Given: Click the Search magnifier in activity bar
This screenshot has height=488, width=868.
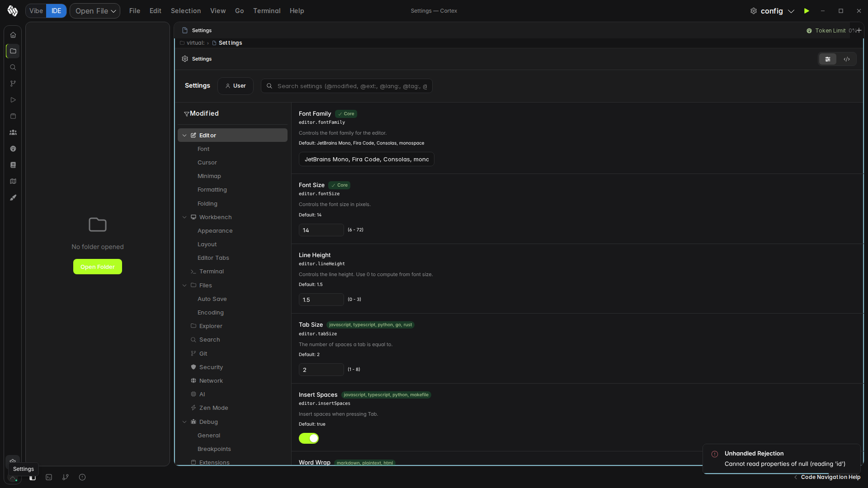Looking at the screenshot, I should pos(13,67).
